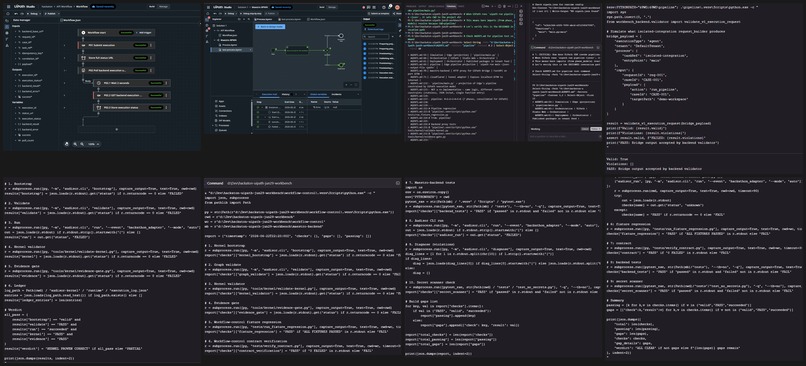Click Download logs link in Output panel

tap(375, 29)
